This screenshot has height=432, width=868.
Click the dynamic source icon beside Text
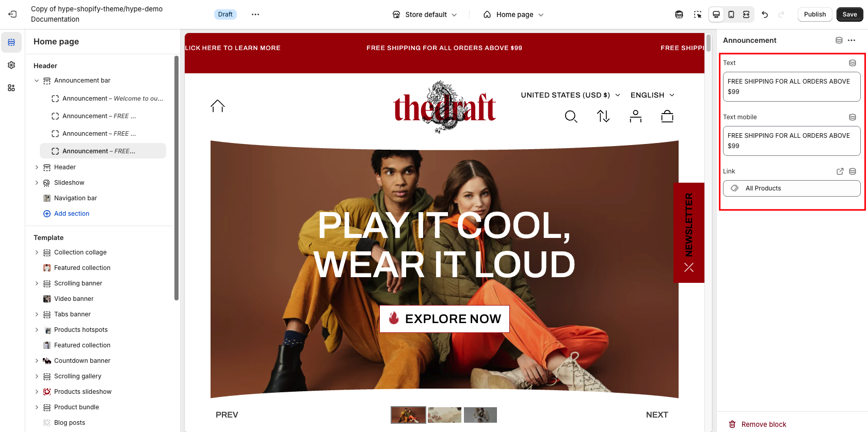pyautogui.click(x=853, y=63)
